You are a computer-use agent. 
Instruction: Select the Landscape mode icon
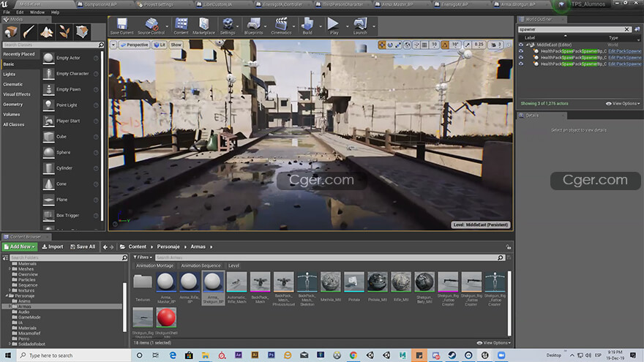46,32
